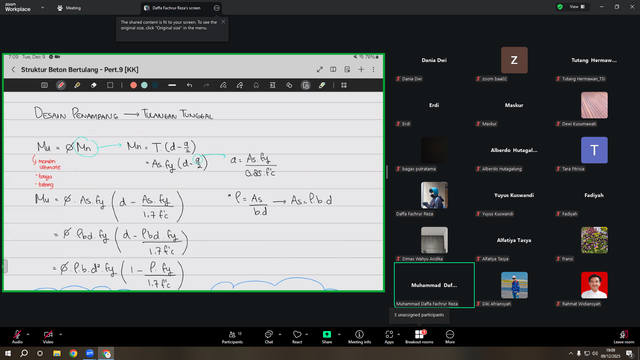
Task: Open Windows taskbar search
Action: [24, 353]
